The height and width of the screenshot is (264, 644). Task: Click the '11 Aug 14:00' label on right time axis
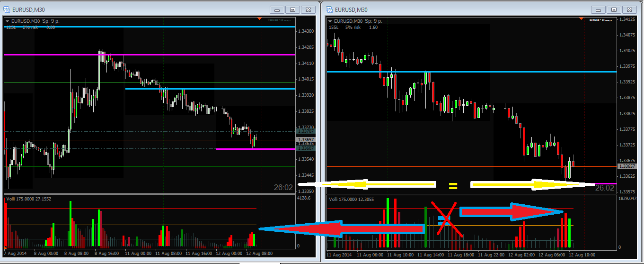(431, 255)
